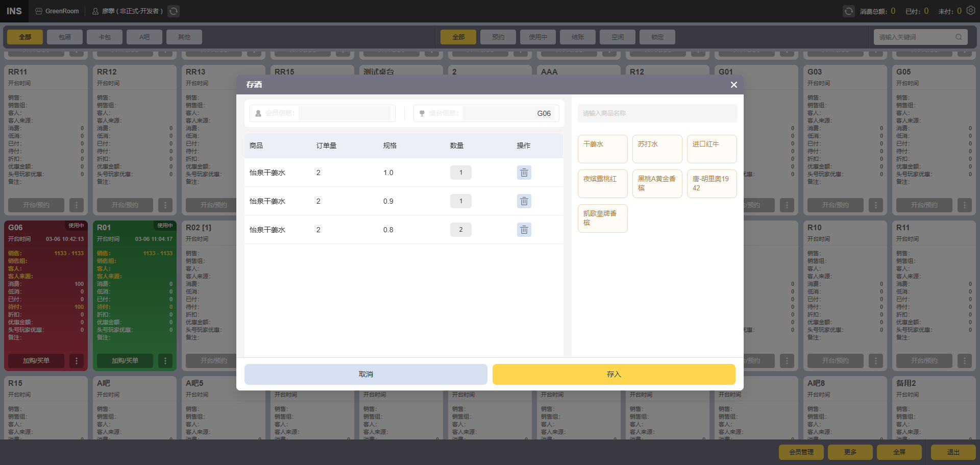980x465 pixels.
Task: Select the 黑桃A黄金香槟 product
Action: click(x=657, y=184)
